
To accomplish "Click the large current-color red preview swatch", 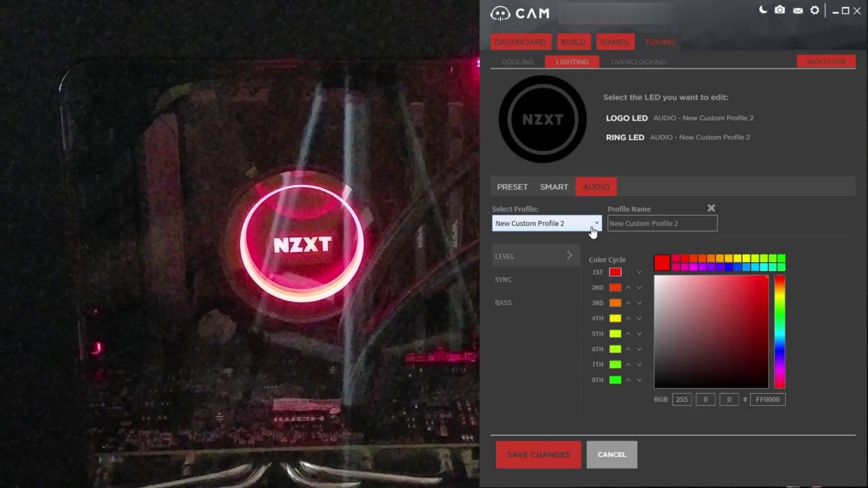I will click(662, 262).
